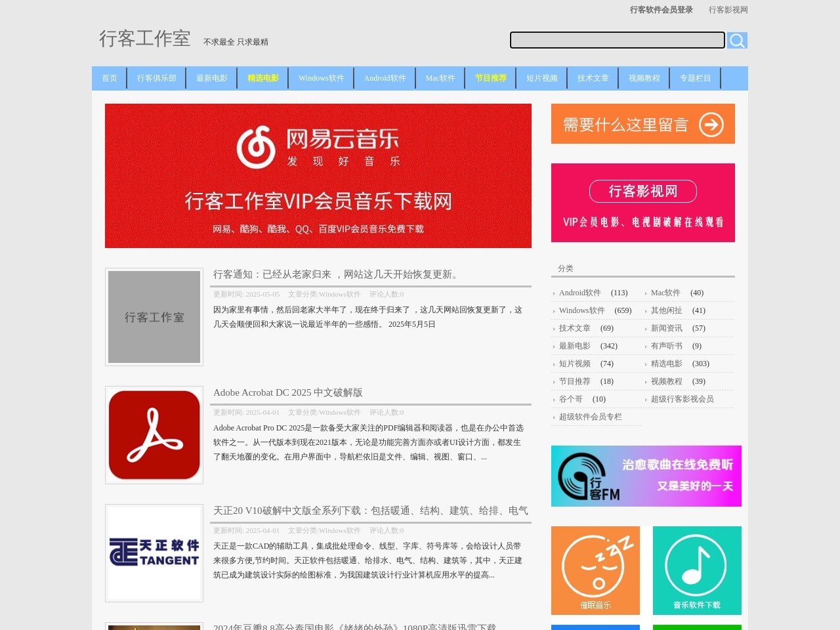The image size is (840, 630).
Task: Open category 超级软件会员专栏
Action: [x=591, y=417]
